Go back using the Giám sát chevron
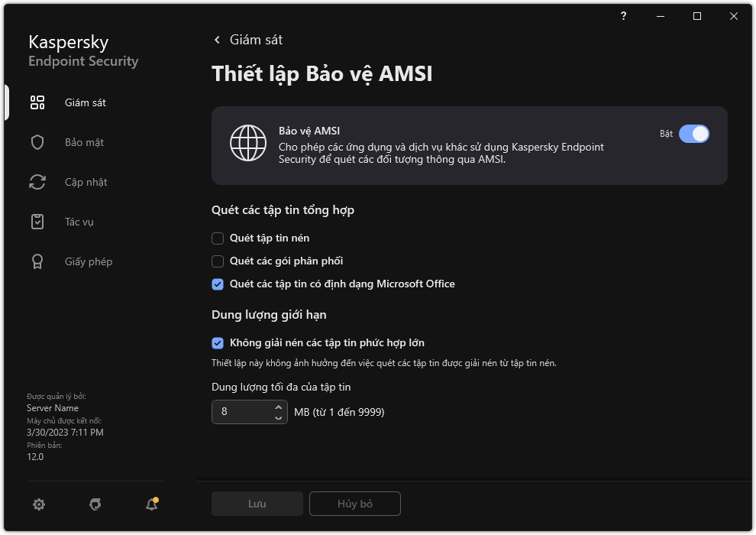The height and width of the screenshot is (535, 756). click(216, 39)
